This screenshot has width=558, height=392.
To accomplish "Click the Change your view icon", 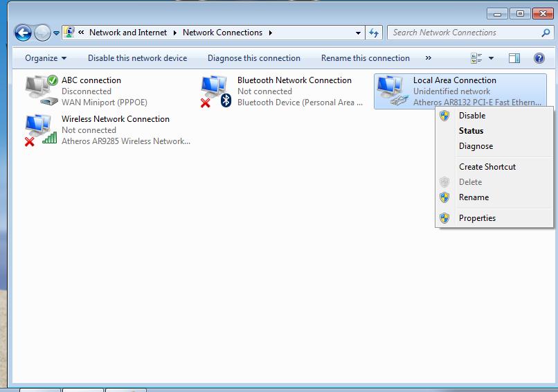I will coord(476,58).
